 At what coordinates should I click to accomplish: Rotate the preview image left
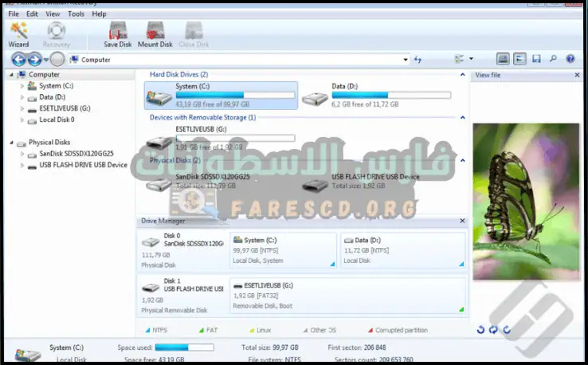[x=480, y=329]
